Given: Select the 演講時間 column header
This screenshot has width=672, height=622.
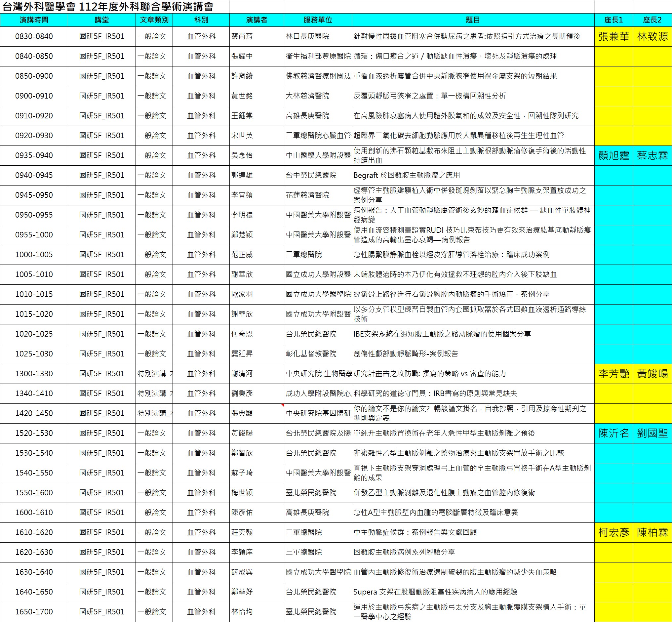Looking at the screenshot, I should pyautogui.click(x=34, y=20).
